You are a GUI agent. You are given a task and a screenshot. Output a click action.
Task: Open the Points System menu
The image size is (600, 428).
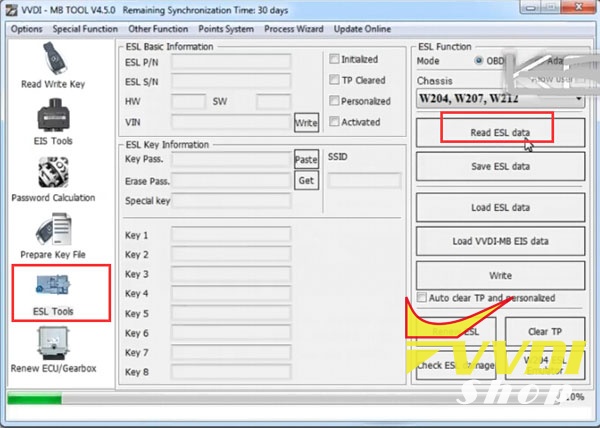tap(226, 29)
